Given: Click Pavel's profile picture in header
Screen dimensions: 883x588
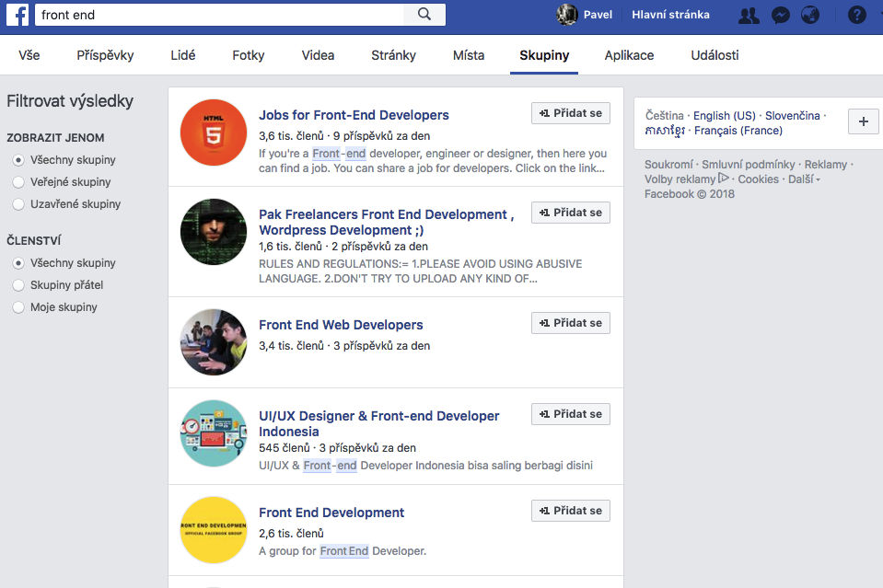Looking at the screenshot, I should point(567,15).
